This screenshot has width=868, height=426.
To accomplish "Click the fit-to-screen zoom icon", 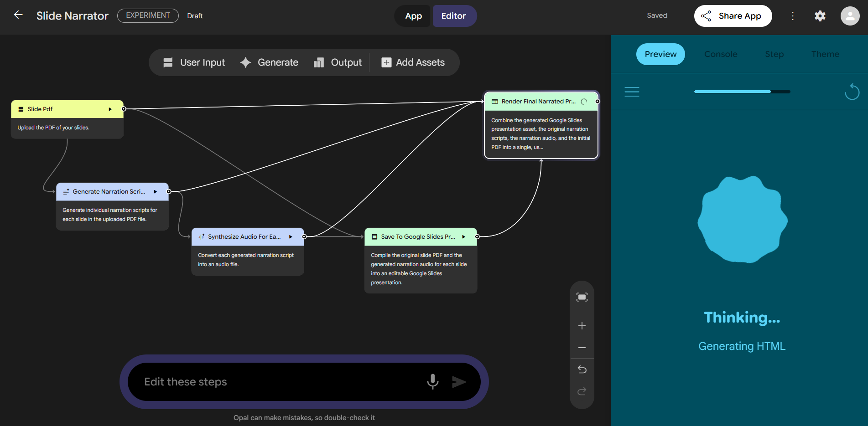I will pyautogui.click(x=582, y=298).
